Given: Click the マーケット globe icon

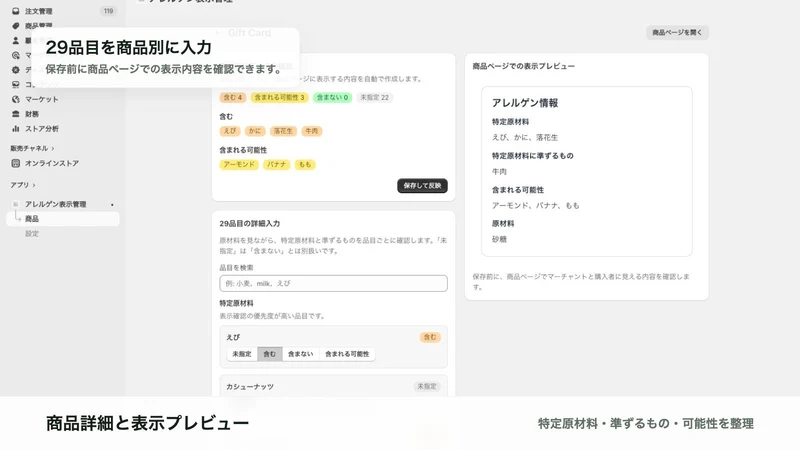Looking at the screenshot, I should click(x=16, y=99).
